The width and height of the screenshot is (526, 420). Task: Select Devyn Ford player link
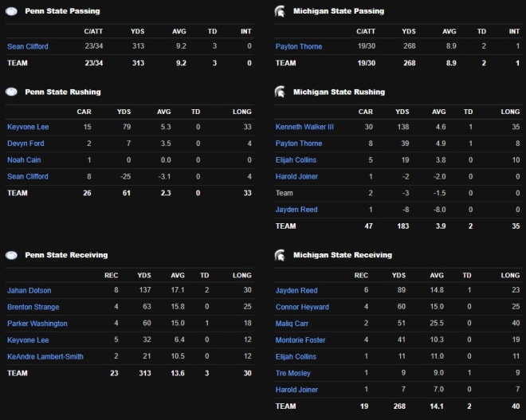[x=26, y=143]
